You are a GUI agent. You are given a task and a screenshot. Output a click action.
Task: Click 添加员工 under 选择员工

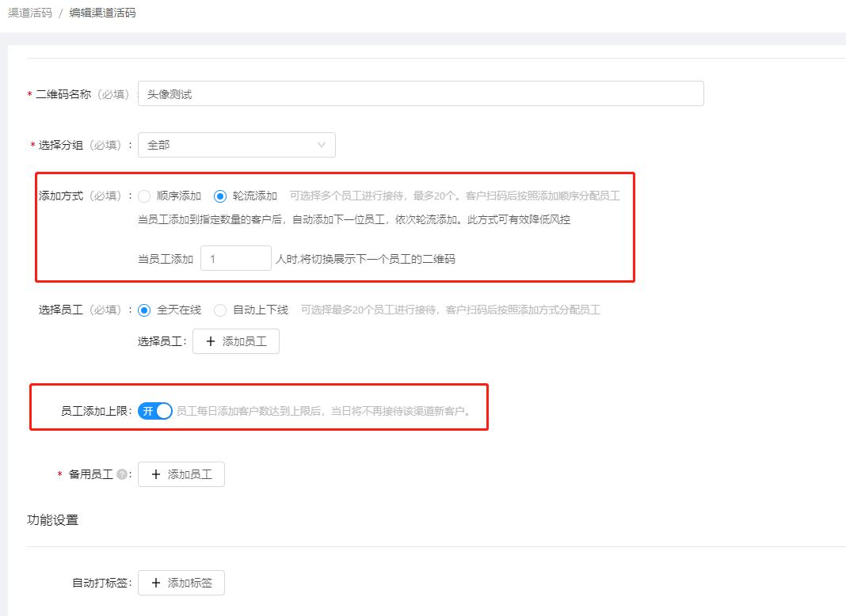click(236, 341)
